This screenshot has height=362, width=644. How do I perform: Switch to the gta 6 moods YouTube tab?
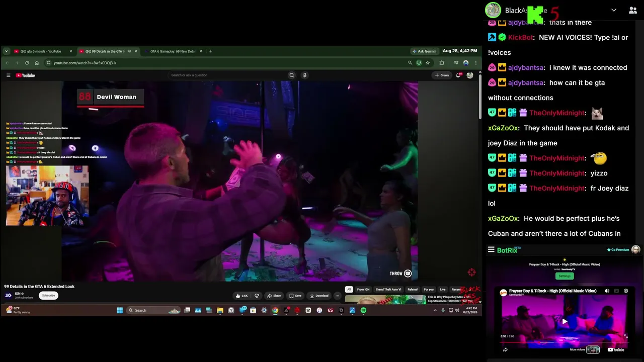(x=43, y=51)
